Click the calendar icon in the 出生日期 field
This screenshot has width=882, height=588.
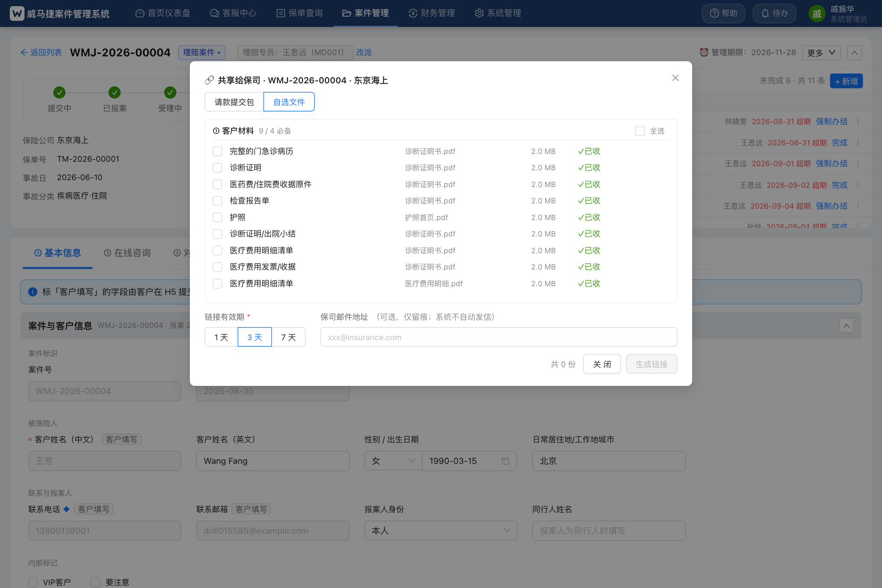click(x=506, y=461)
